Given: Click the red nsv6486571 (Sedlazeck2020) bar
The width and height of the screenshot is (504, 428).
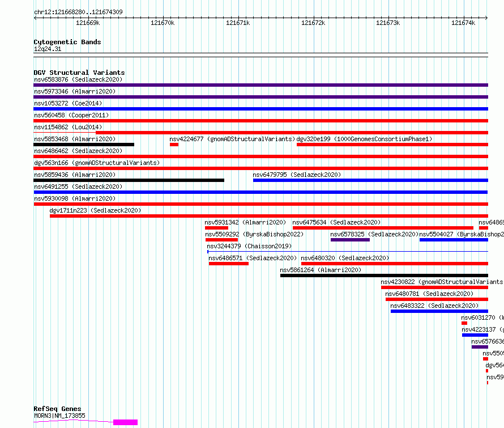Looking at the screenshot, I should point(229,264).
